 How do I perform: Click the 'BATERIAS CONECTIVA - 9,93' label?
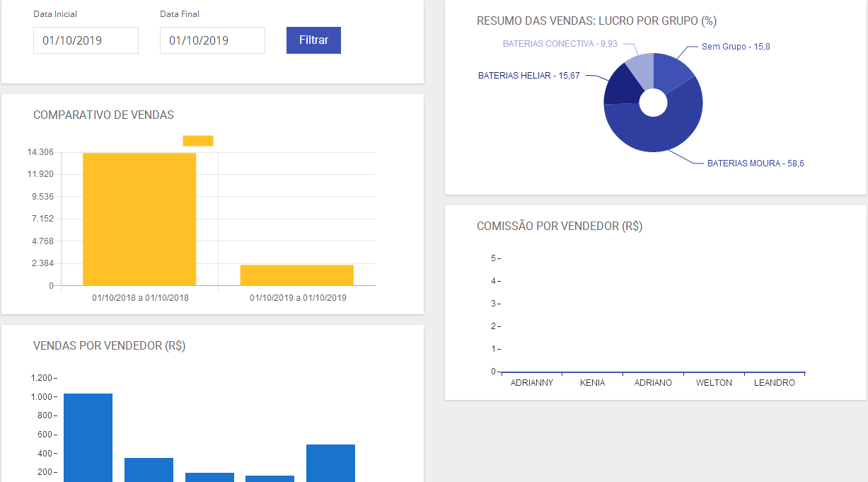click(x=560, y=44)
